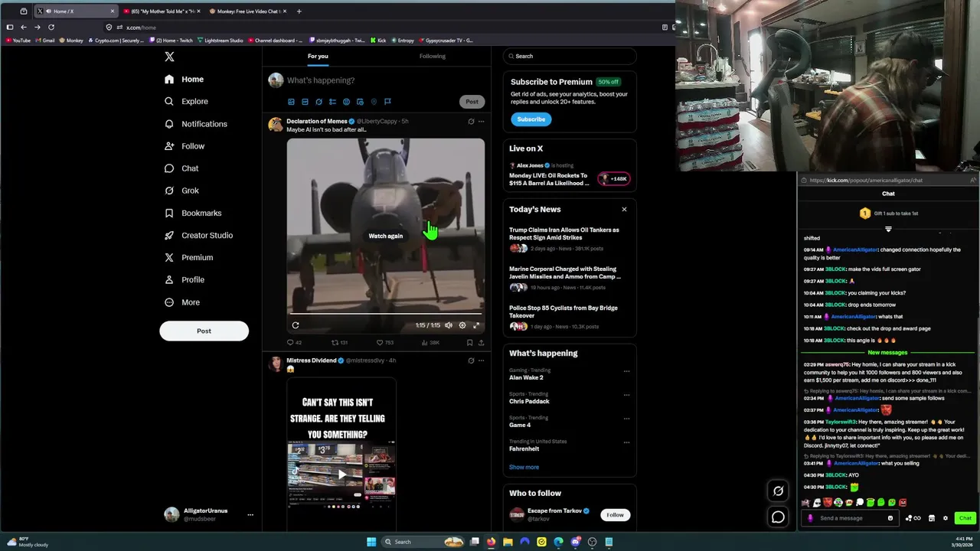
Task: Open Notifications in the X sidebar
Action: pos(195,124)
